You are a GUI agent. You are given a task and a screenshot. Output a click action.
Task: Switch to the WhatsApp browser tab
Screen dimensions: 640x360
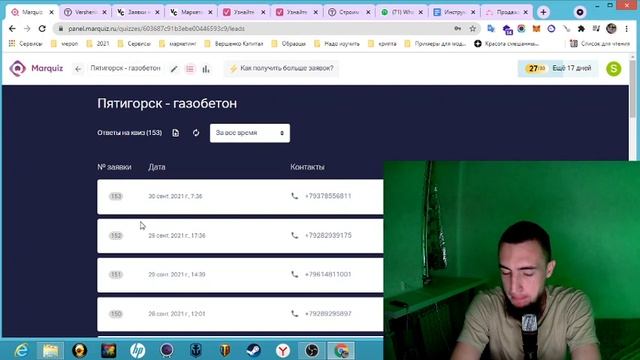(x=402, y=12)
